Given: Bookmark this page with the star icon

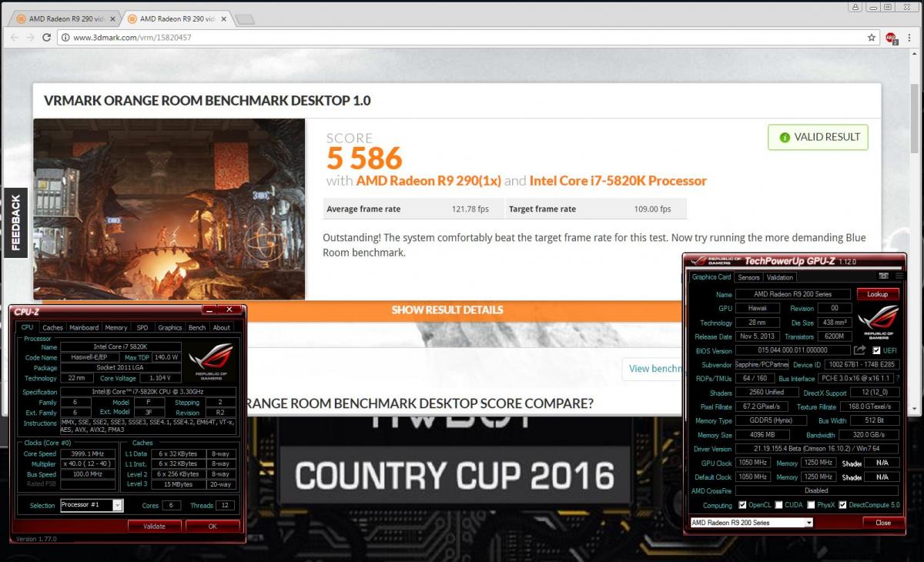Looking at the screenshot, I should point(872,37).
